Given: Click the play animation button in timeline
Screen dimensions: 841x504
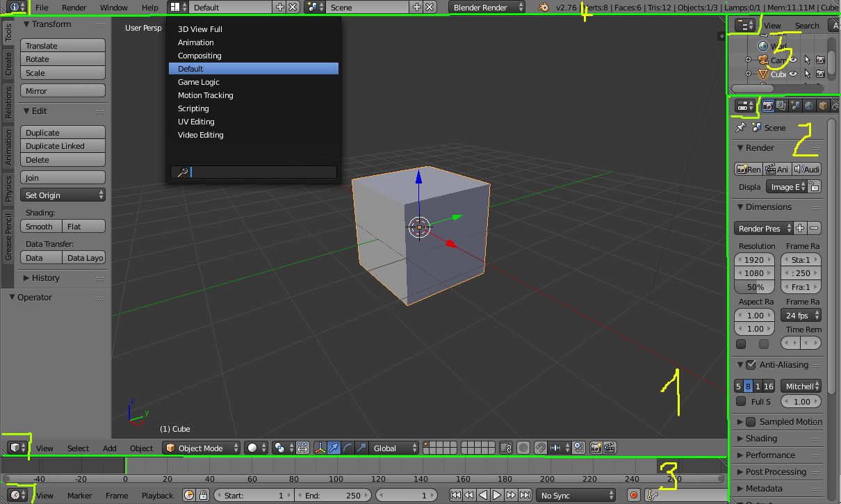Looking at the screenshot, I should tap(497, 496).
